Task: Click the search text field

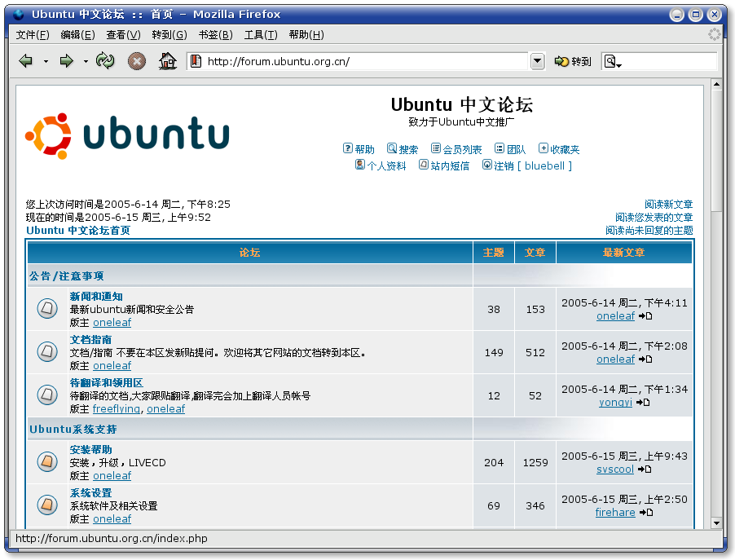Action: pyautogui.click(x=669, y=61)
